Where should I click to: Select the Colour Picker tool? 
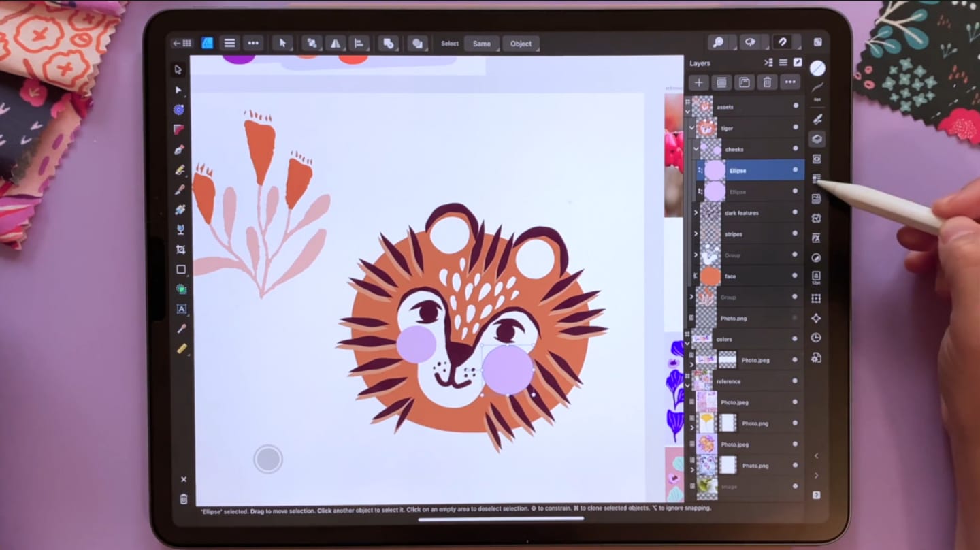coord(180,329)
